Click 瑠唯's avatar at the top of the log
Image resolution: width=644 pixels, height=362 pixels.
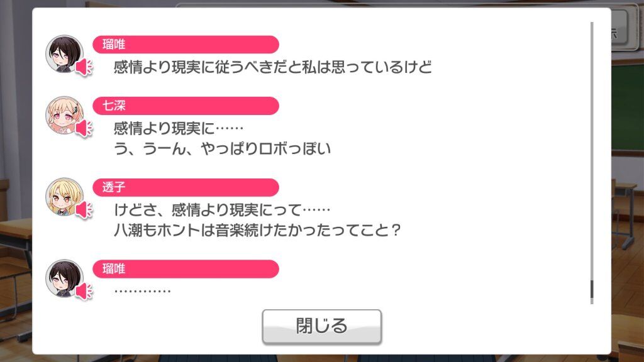pos(65,54)
